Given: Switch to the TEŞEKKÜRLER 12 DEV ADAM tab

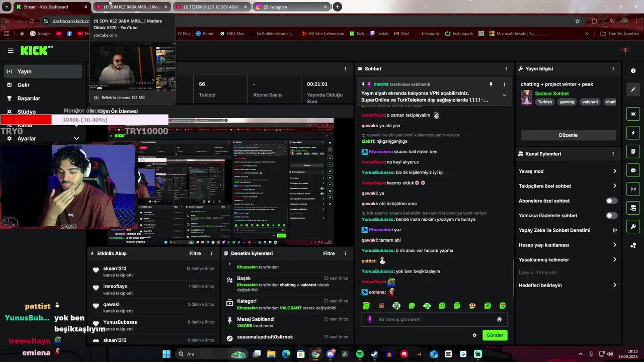Looking at the screenshot, I should pyautogui.click(x=212, y=7).
